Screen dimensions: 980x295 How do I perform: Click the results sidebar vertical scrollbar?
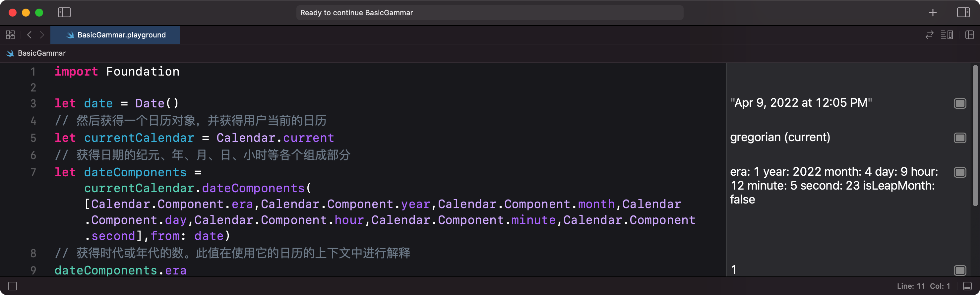tap(975, 135)
